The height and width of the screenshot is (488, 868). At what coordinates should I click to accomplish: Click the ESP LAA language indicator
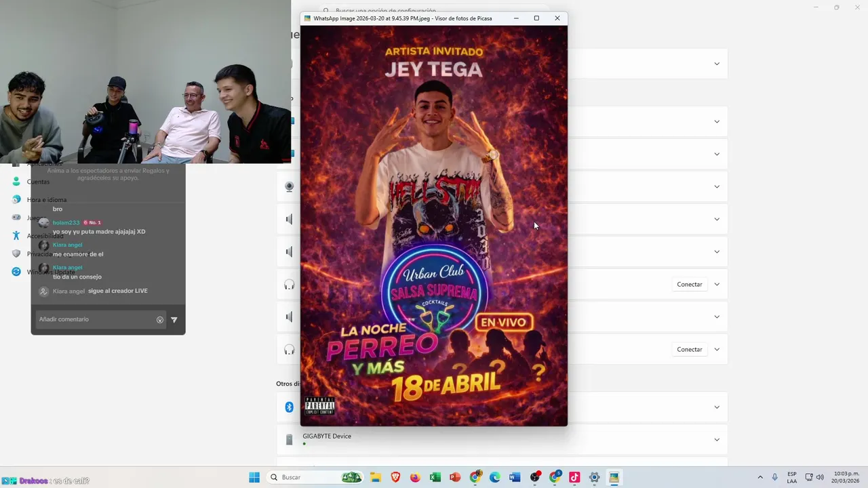pos(792,477)
